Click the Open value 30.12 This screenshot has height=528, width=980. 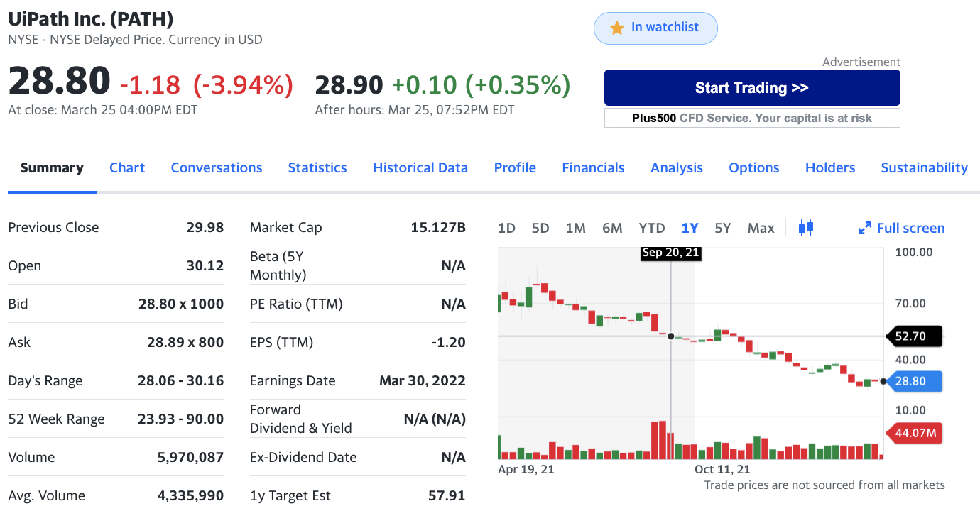[x=205, y=266]
